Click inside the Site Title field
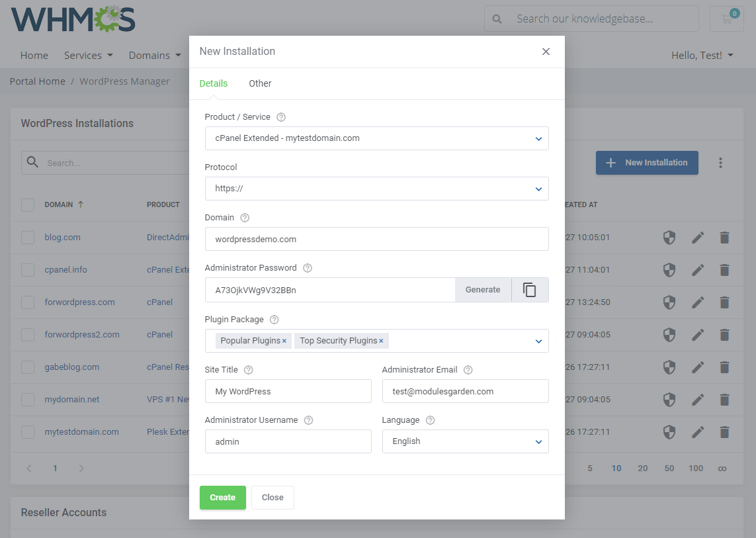This screenshot has width=756, height=538. [x=288, y=391]
